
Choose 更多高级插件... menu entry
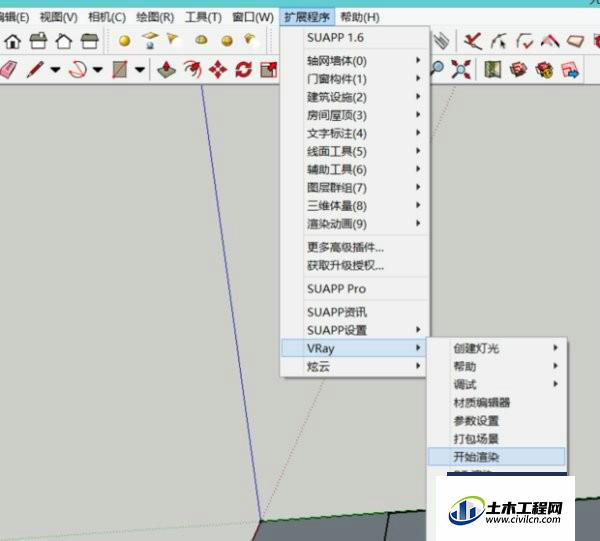[354, 247]
